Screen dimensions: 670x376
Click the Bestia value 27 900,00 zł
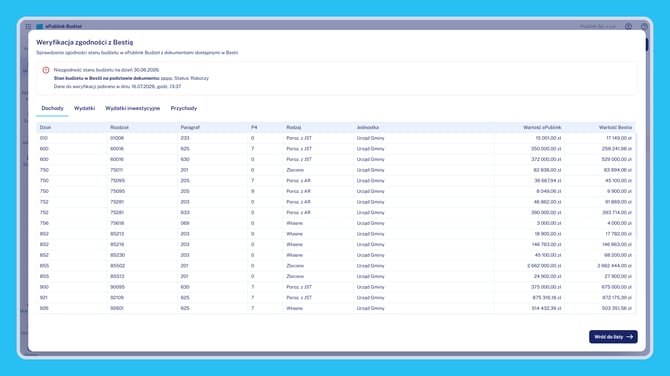[619, 276]
